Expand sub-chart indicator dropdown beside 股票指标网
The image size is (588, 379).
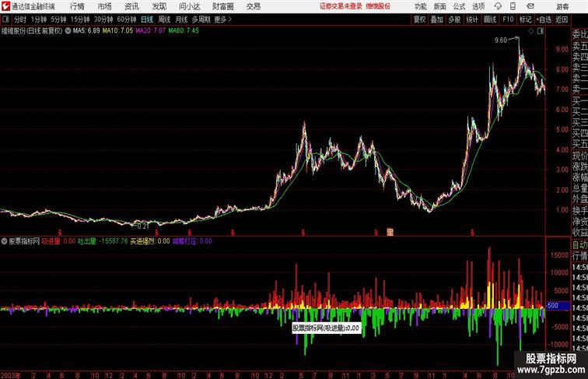4,241
